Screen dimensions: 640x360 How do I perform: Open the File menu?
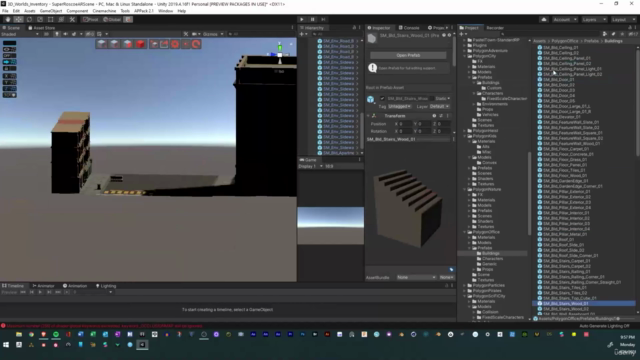pyautogui.click(x=5, y=11)
